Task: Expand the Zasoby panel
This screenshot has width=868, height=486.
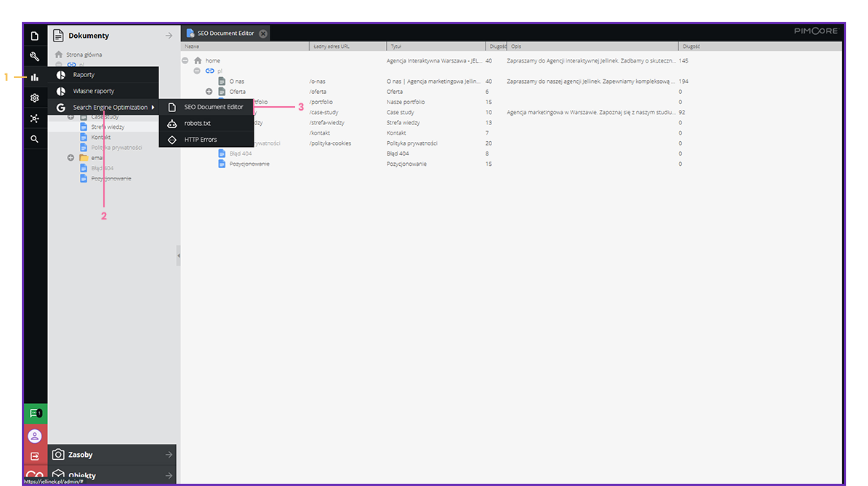Action: [113, 455]
